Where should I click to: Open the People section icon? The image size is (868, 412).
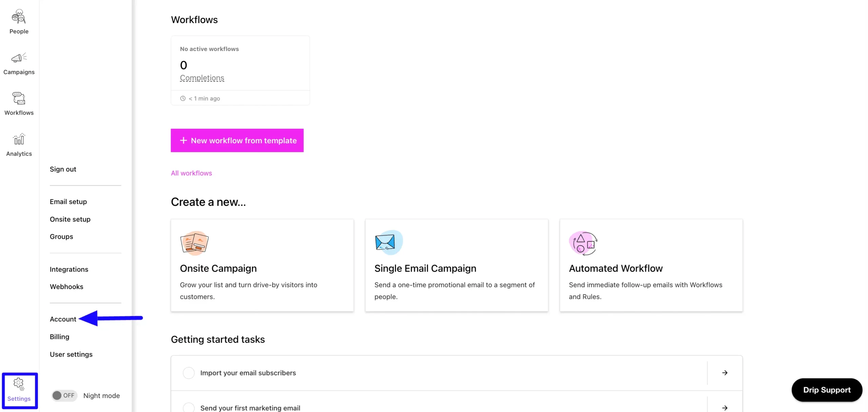point(19,17)
